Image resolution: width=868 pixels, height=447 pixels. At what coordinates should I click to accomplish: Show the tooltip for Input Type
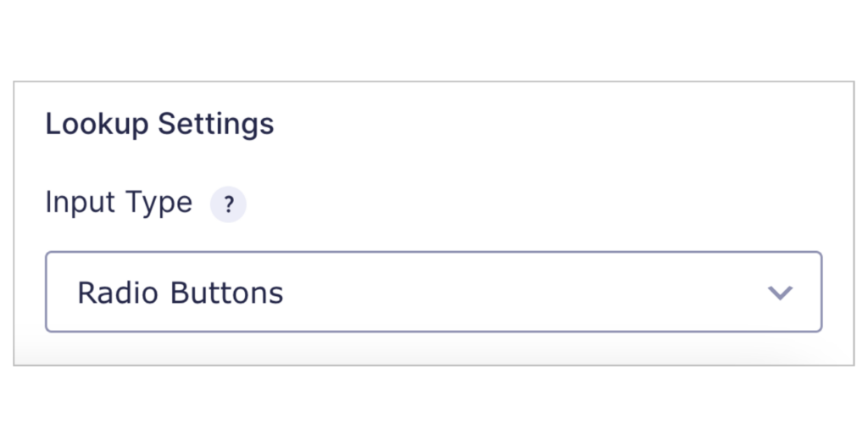(228, 205)
